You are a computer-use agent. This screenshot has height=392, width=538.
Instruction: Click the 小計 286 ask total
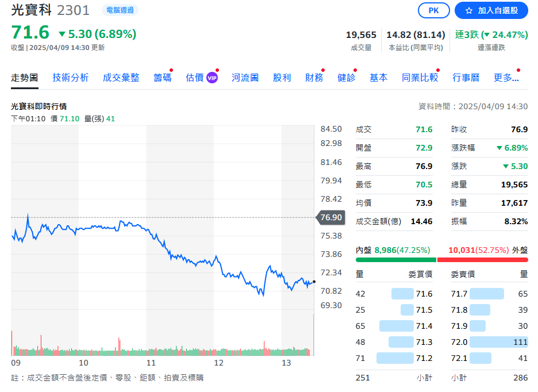pos(521,378)
